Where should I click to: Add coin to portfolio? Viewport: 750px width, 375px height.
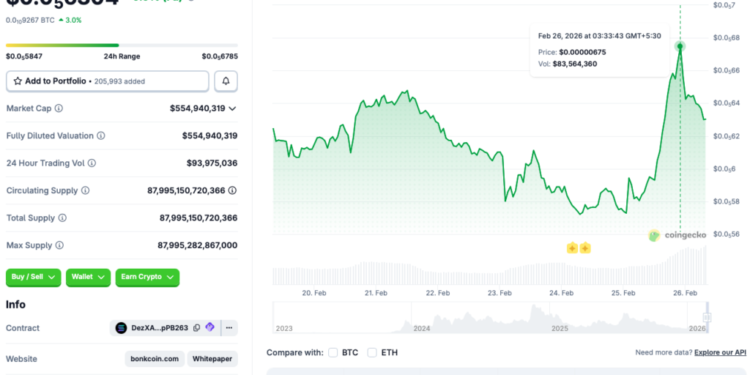click(x=108, y=81)
